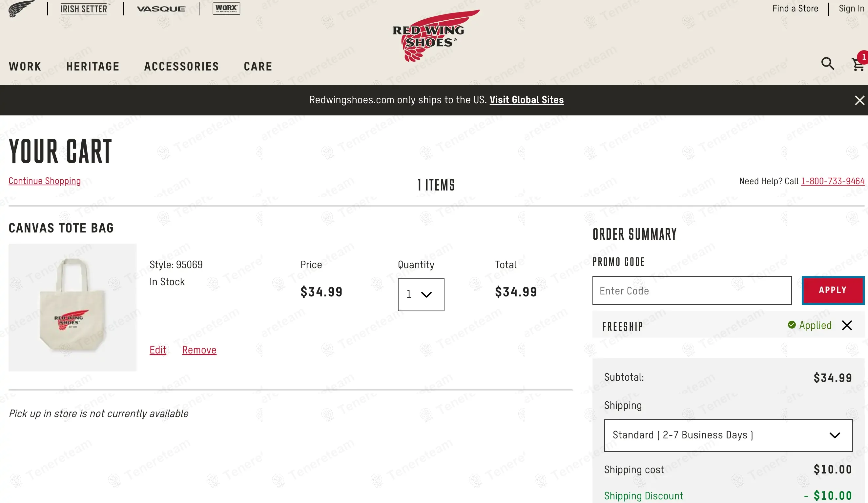
Task: Open the Irish Setter brand site
Action: click(x=84, y=9)
